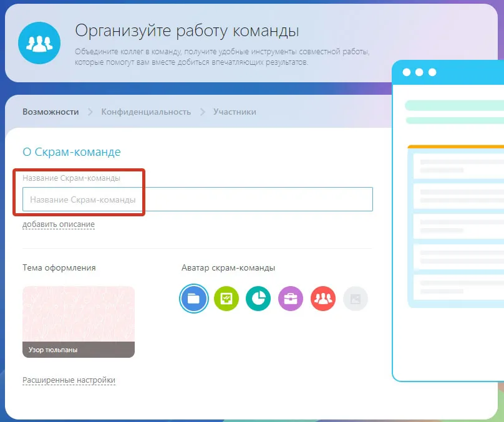The width and height of the screenshot is (504, 422).
Task: Upload custom avatar via gray image icon
Action: coord(355,299)
